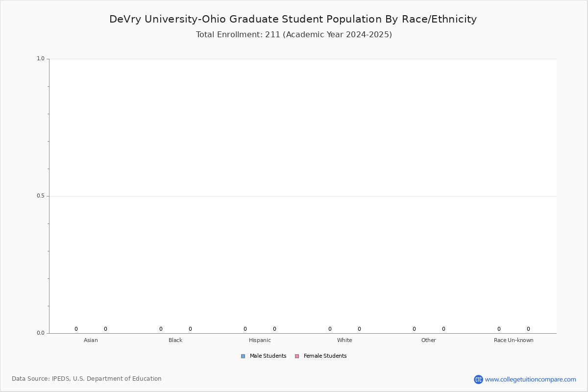Click the Total Enrollment: 211 subtitle
Screen dimensions: 588x392
(294, 35)
